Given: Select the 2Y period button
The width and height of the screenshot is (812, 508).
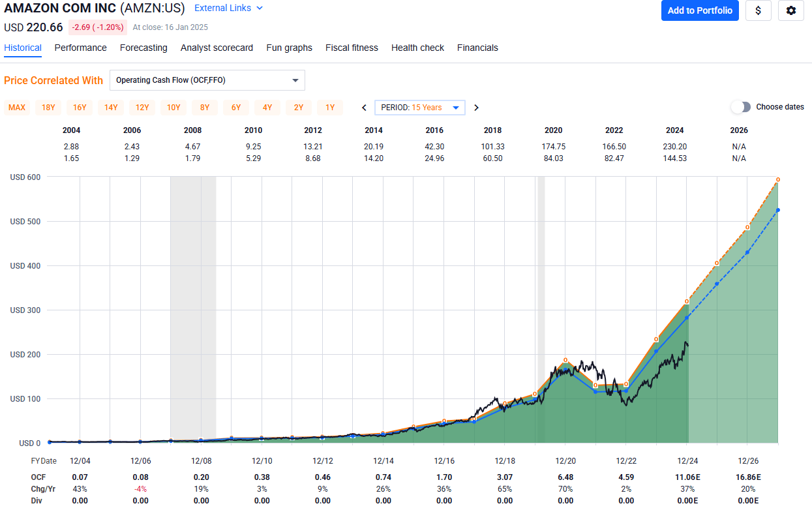Looking at the screenshot, I should tap(299, 107).
